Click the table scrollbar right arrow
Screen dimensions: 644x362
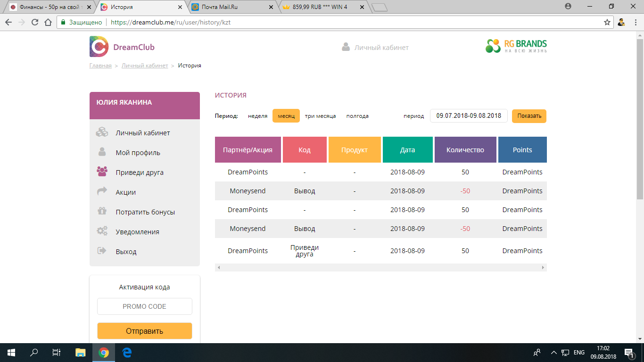[543, 267]
